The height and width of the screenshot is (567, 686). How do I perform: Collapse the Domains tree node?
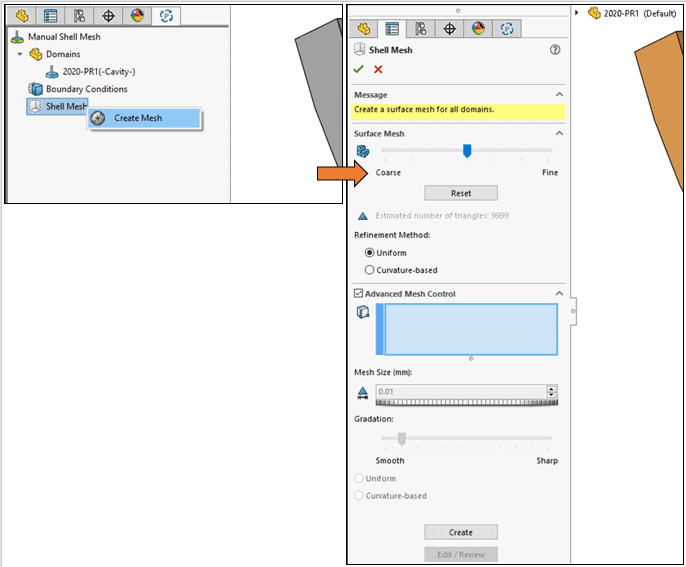click(x=20, y=54)
